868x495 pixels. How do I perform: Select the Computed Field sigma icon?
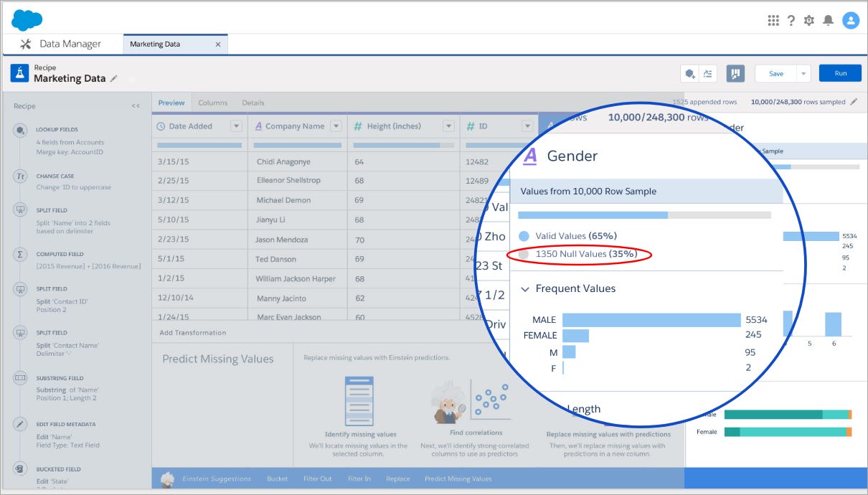(x=20, y=255)
